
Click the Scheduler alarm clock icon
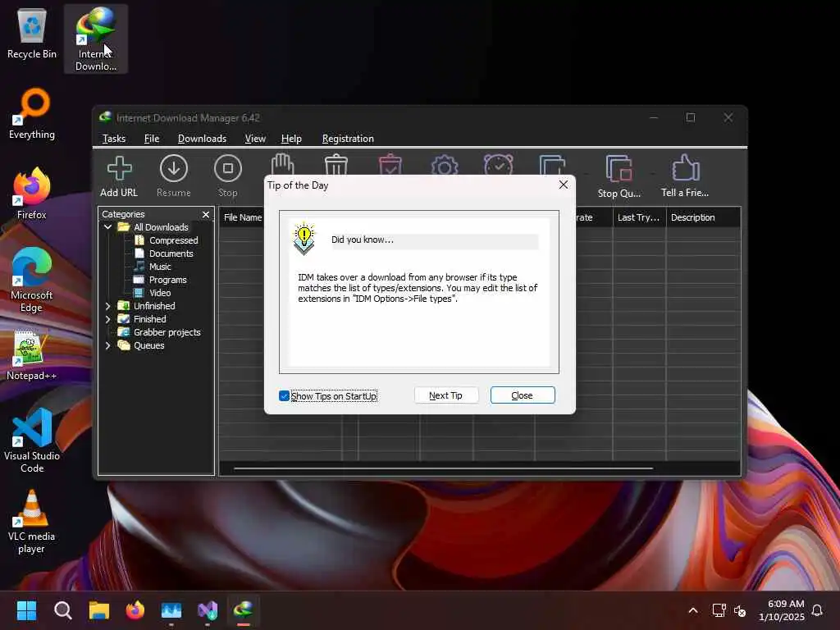498,164
